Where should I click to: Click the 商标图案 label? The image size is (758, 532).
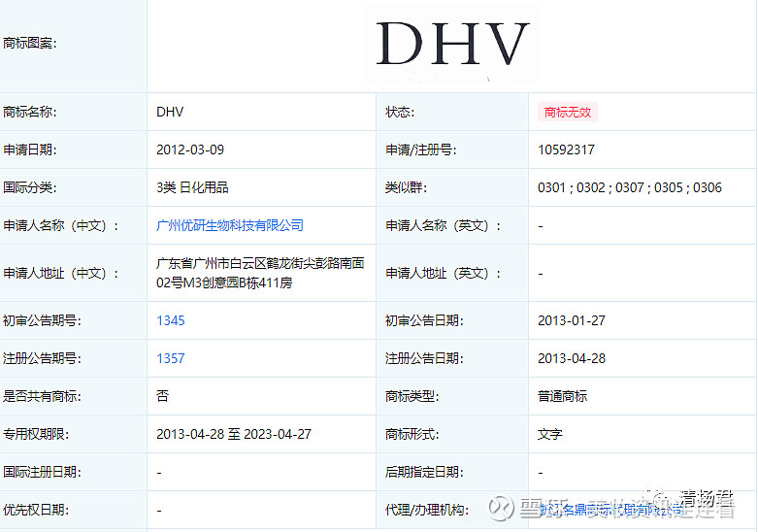pos(30,44)
